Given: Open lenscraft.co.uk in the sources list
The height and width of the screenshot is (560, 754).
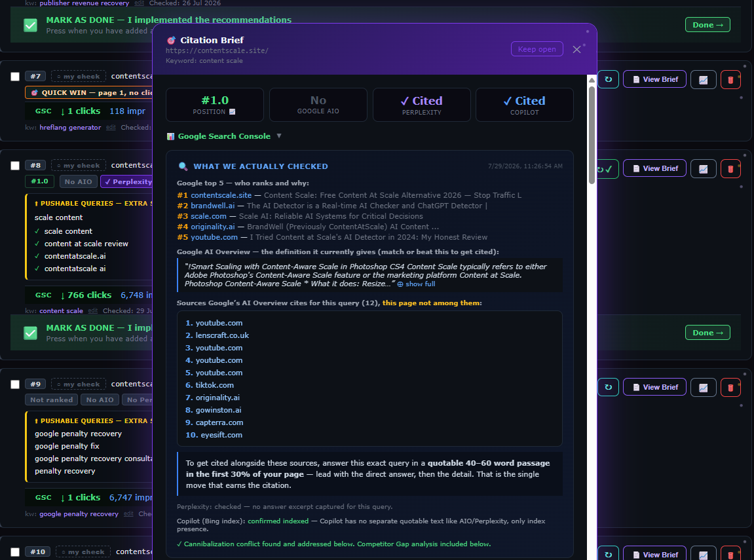Looking at the screenshot, I should (x=221, y=335).
